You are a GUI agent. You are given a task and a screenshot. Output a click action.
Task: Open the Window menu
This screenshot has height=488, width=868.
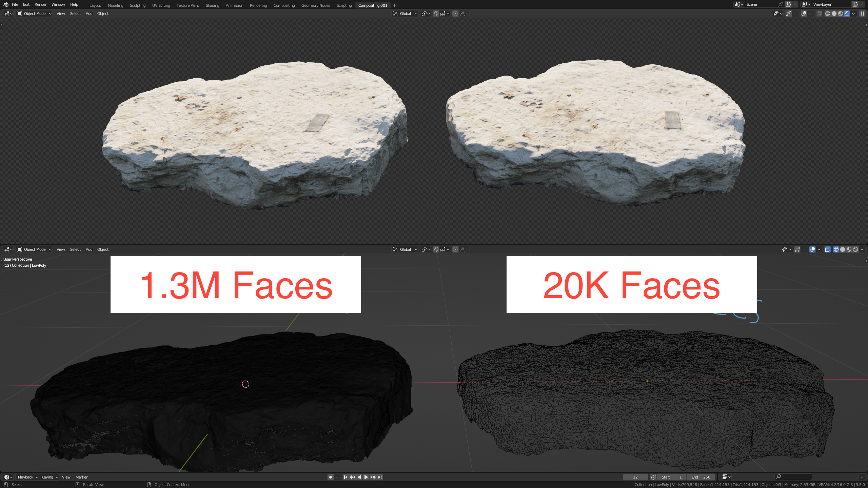(58, 4)
